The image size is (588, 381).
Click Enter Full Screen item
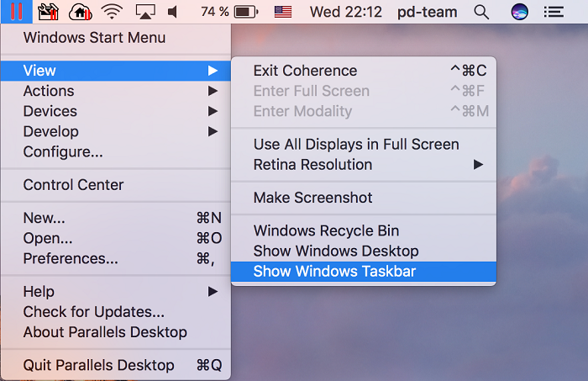pos(364,91)
